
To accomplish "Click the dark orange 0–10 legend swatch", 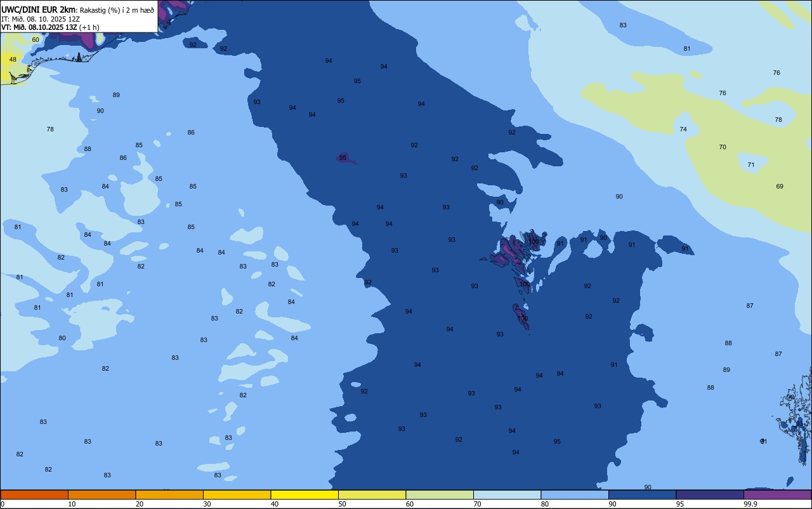I will click(34, 494).
